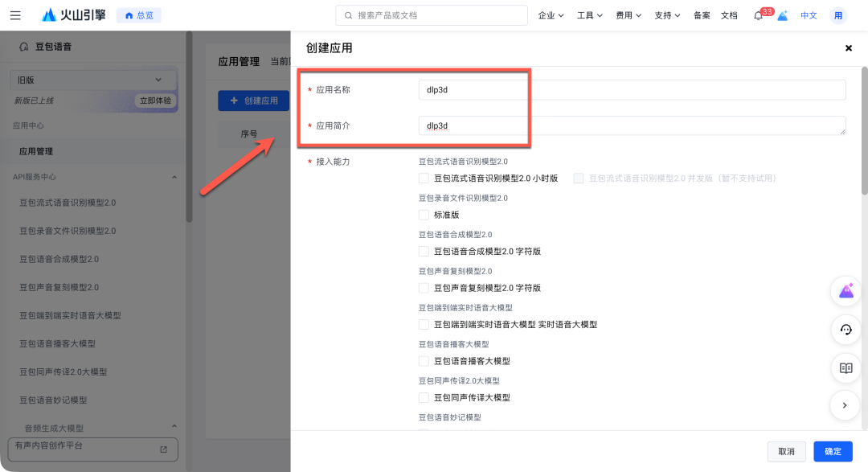Check the 豆包语音合成模型2.0 字符版 option
The width and height of the screenshot is (868, 472).
pyautogui.click(x=424, y=252)
